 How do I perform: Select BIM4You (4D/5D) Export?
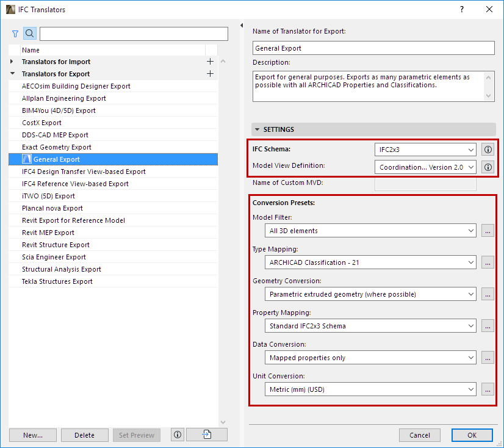click(x=113, y=110)
